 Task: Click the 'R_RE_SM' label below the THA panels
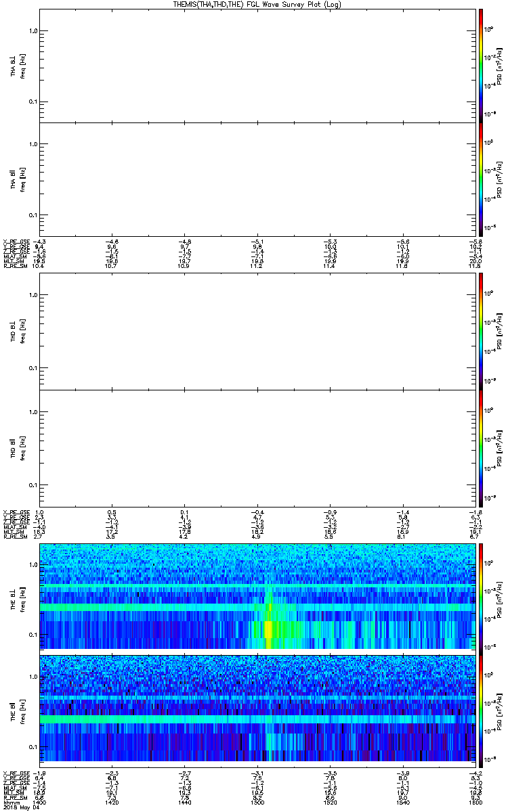pos(16,267)
